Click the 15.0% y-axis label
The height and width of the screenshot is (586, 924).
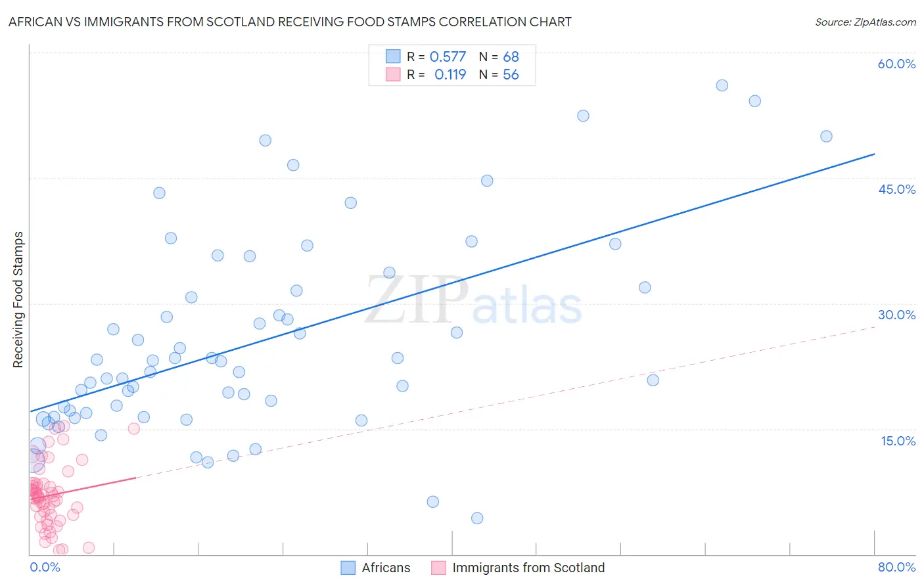tap(898, 441)
